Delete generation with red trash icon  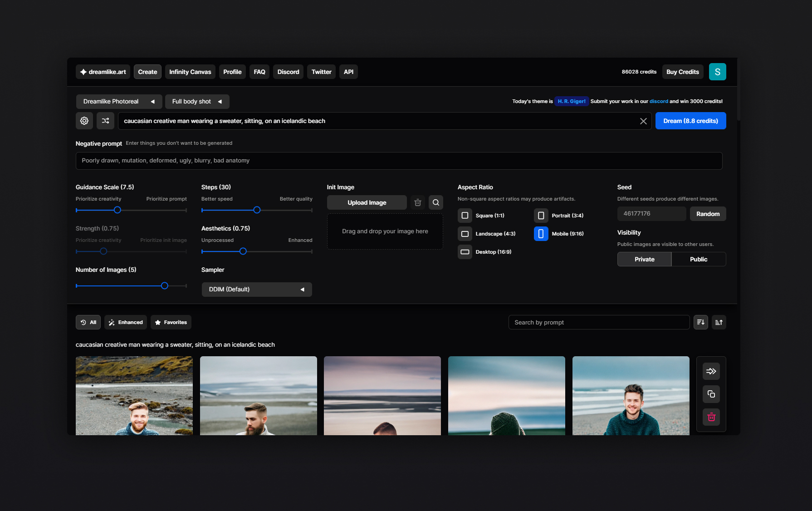tap(711, 417)
